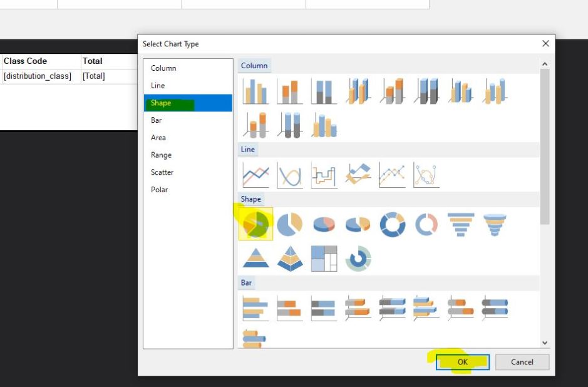This screenshot has height=387, width=588.
Task: Select the Exploded Pie chart icon
Action: pos(289,225)
